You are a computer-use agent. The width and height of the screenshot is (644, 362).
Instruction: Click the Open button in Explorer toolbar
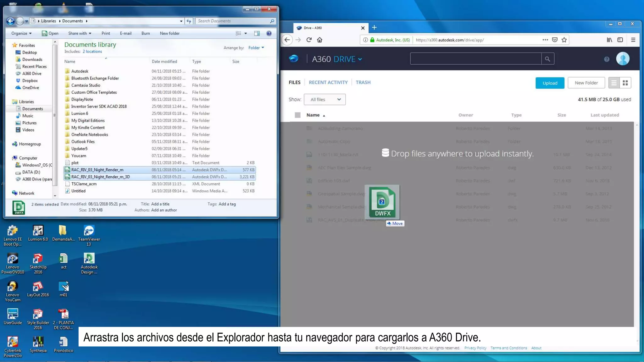point(50,33)
